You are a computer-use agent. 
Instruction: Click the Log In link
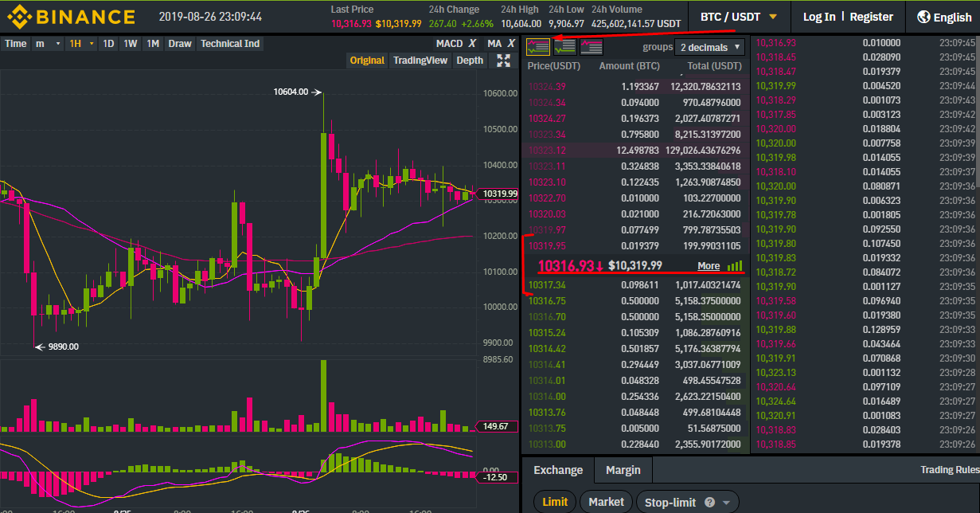click(819, 17)
